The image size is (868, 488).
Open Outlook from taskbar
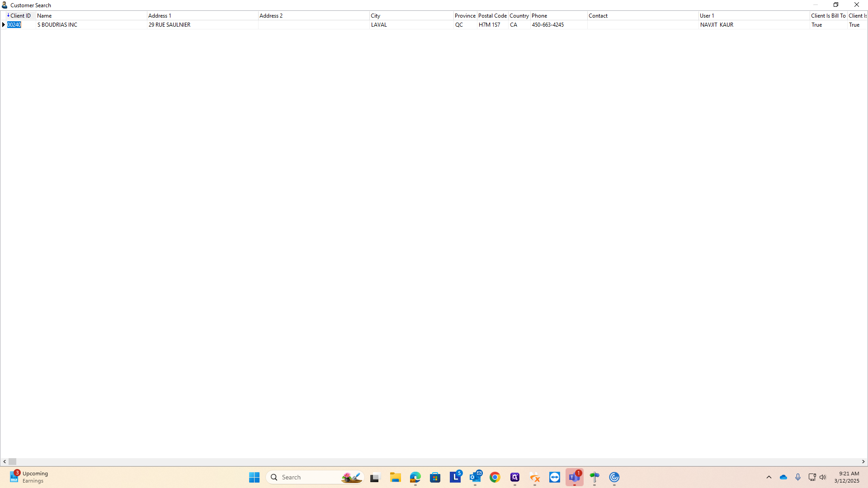(475, 477)
